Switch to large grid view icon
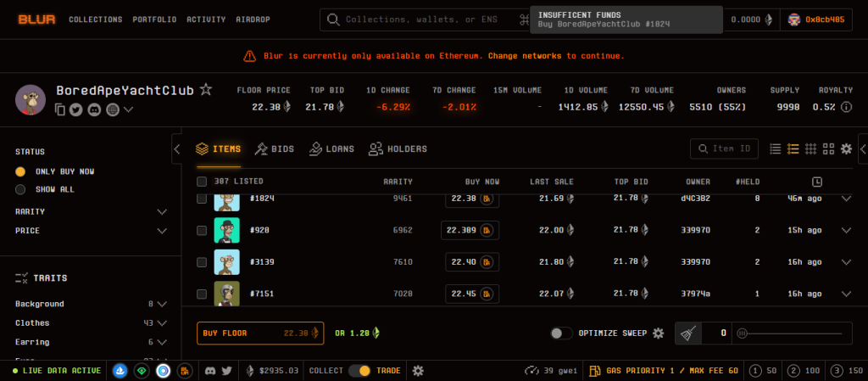This screenshot has width=868, height=381. click(829, 148)
